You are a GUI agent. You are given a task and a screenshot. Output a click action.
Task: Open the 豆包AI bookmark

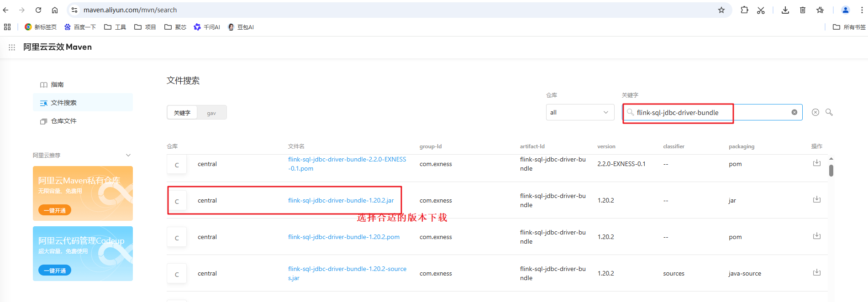pos(241,27)
